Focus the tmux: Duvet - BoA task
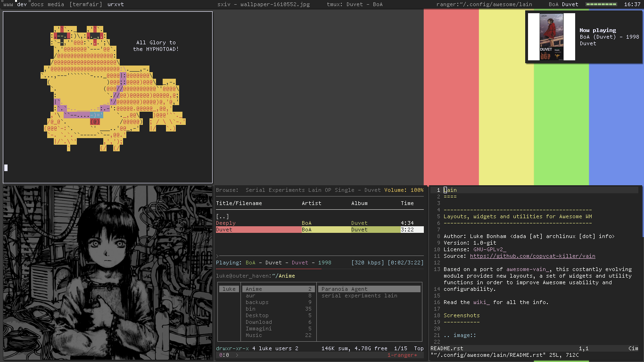Screen dimensions: 644x362 click(x=355, y=4)
